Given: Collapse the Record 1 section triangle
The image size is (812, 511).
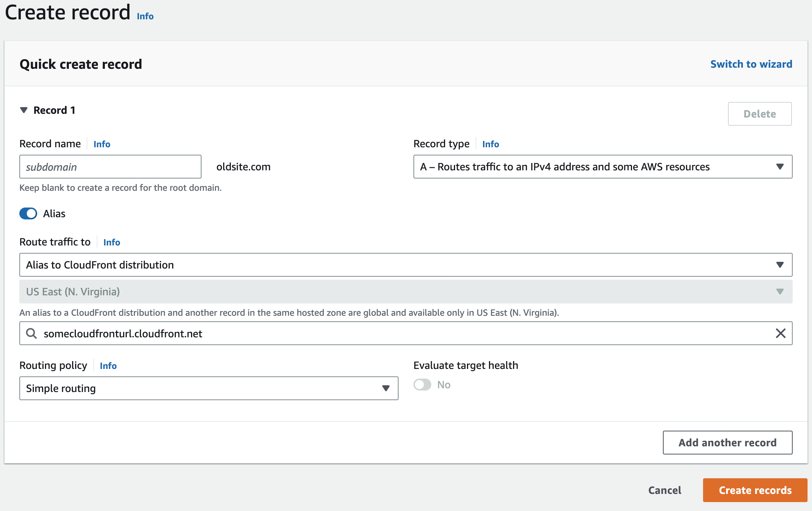Looking at the screenshot, I should click(24, 110).
